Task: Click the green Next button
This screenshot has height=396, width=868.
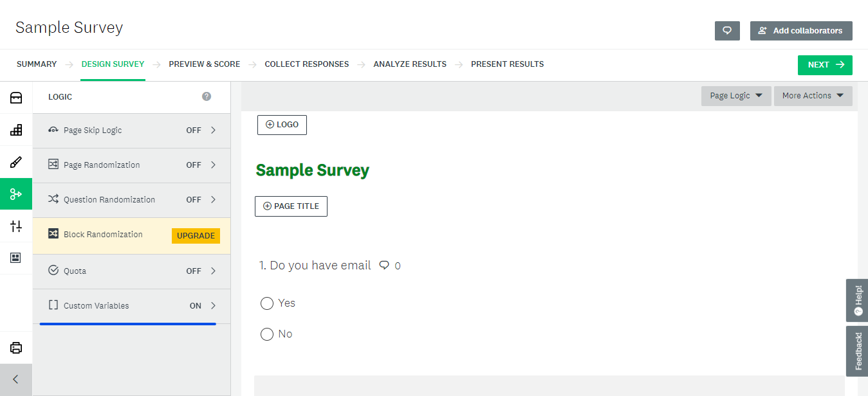Action: coord(824,65)
